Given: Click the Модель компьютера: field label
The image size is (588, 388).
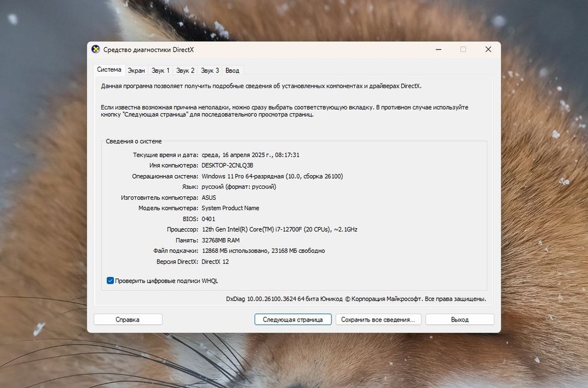Looking at the screenshot, I should pos(168,208).
